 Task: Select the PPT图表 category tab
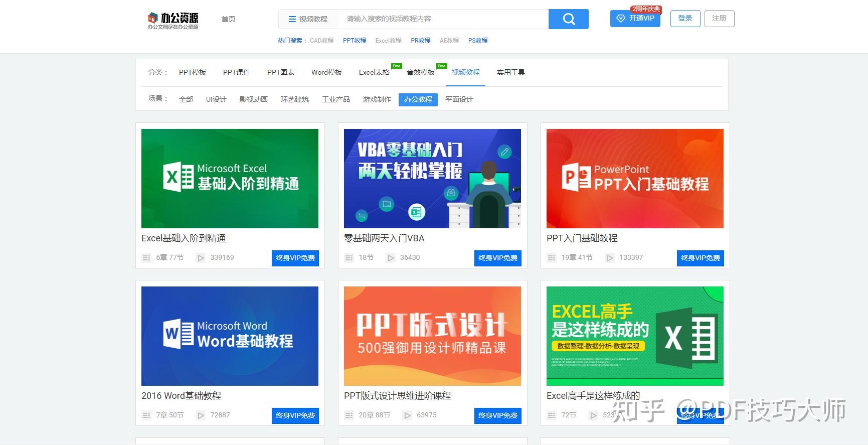[281, 72]
